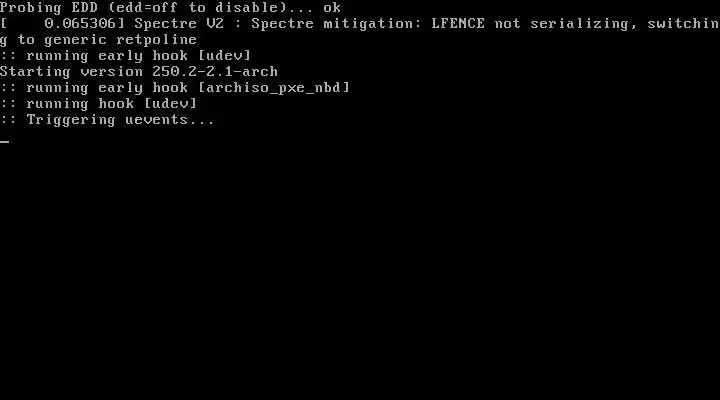The image size is (720, 400).
Task: Click the 'LFENCE' word
Action: (458, 23)
